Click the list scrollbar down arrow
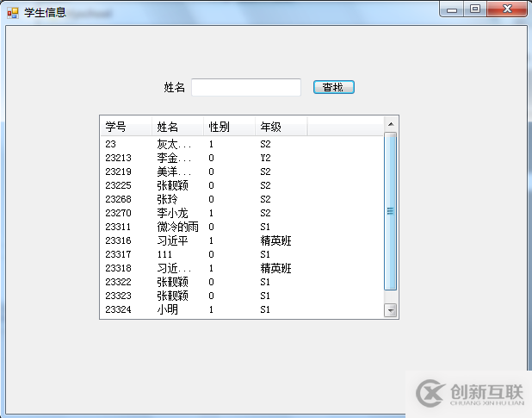Screen dimensions: 532x418 tap(391, 310)
